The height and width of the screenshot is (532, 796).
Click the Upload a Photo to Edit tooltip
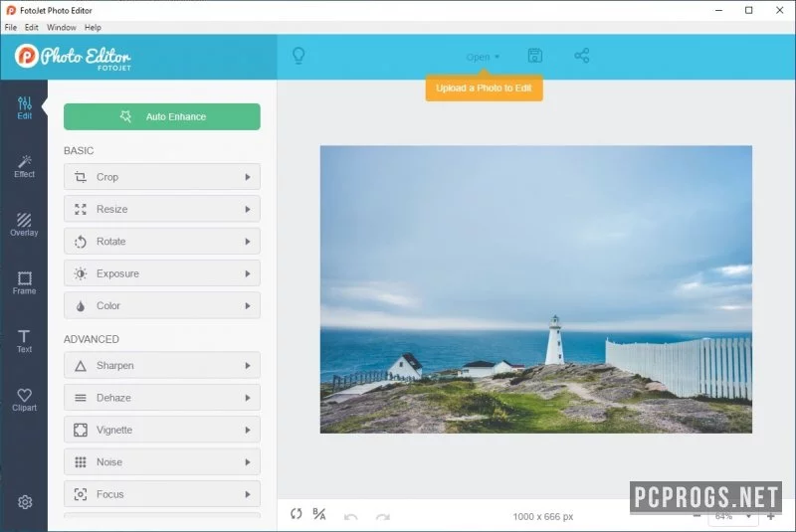click(x=484, y=88)
